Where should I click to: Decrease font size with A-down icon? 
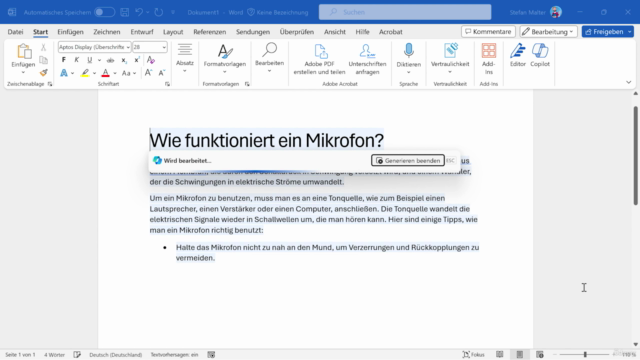pos(162,73)
